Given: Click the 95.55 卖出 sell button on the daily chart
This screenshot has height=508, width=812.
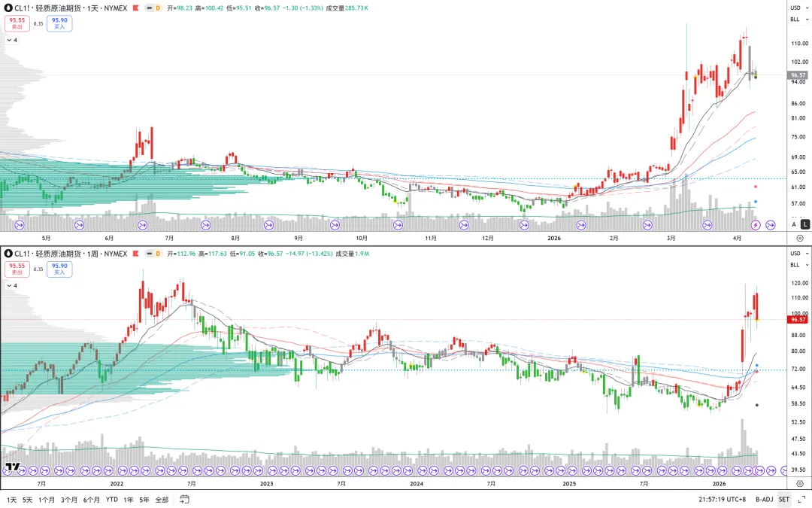Looking at the screenshot, I should click(17, 23).
